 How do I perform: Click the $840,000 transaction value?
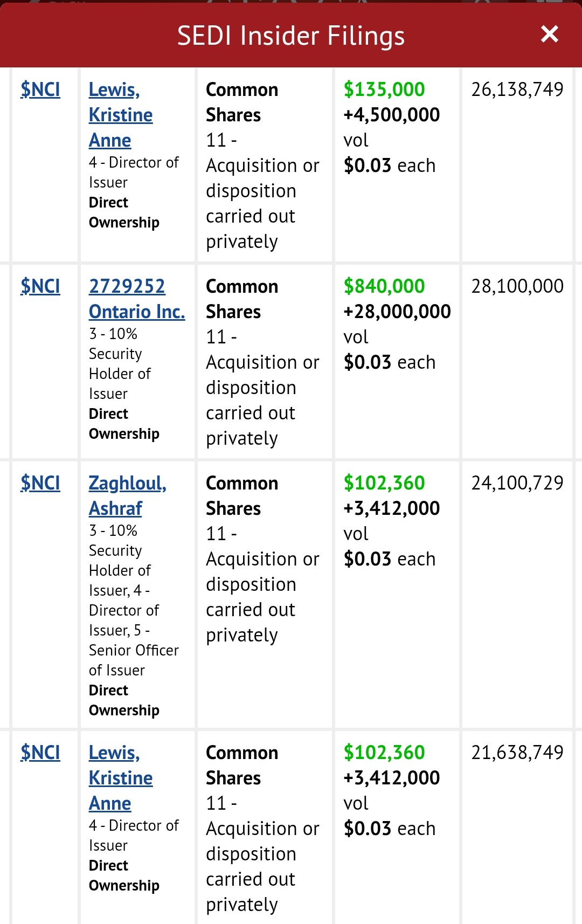384,286
